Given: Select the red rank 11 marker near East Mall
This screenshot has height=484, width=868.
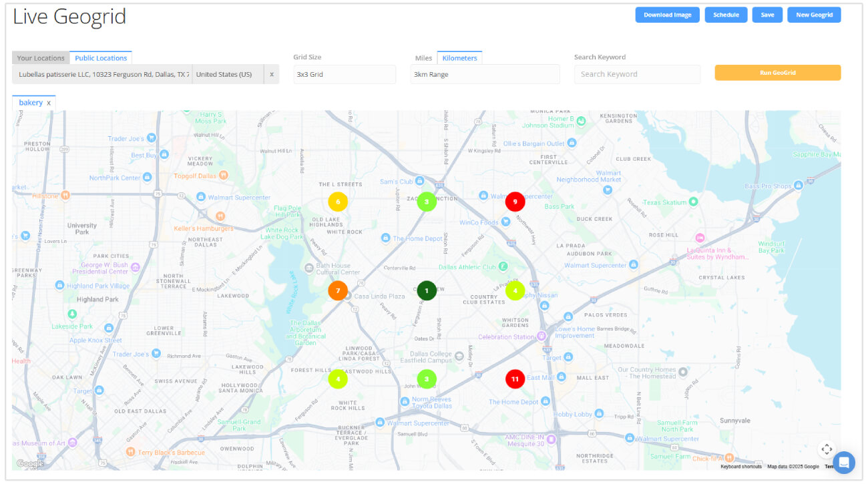Looking at the screenshot, I should tap(515, 379).
